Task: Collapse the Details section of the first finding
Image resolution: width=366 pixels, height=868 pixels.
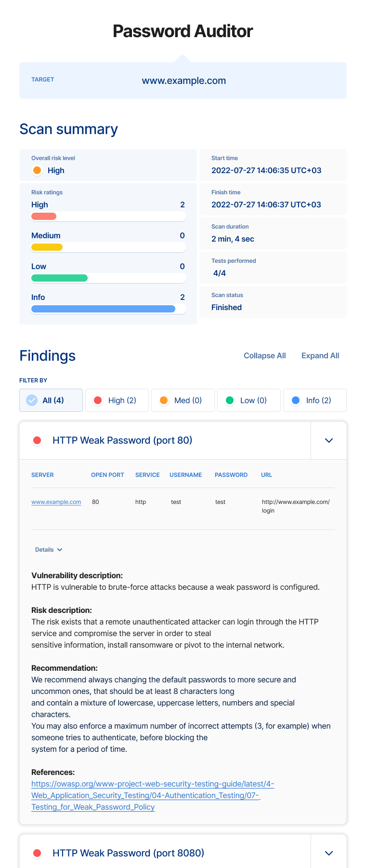Action: coord(48,549)
